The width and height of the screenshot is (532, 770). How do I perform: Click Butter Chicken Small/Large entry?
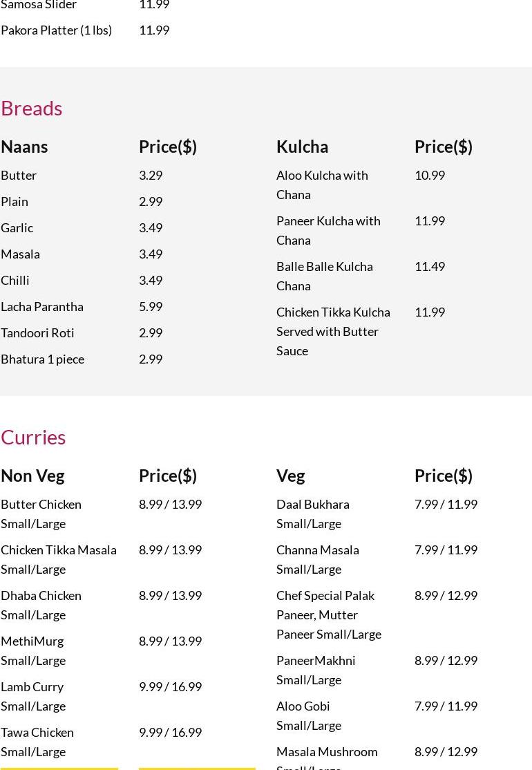tap(41, 514)
